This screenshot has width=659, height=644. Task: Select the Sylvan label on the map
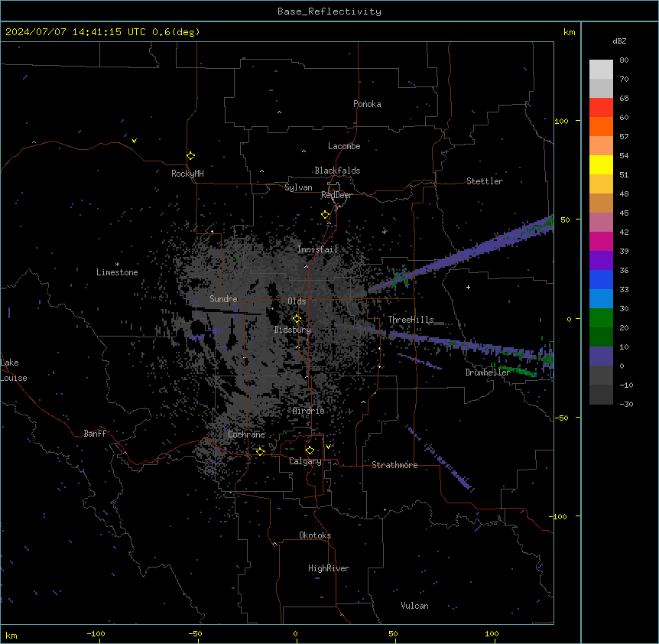298,187
